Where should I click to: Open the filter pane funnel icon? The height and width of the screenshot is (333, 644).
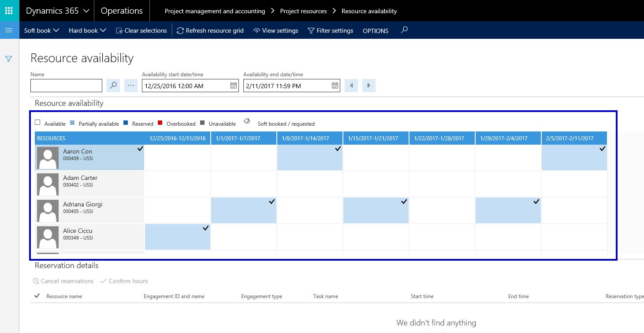point(9,59)
